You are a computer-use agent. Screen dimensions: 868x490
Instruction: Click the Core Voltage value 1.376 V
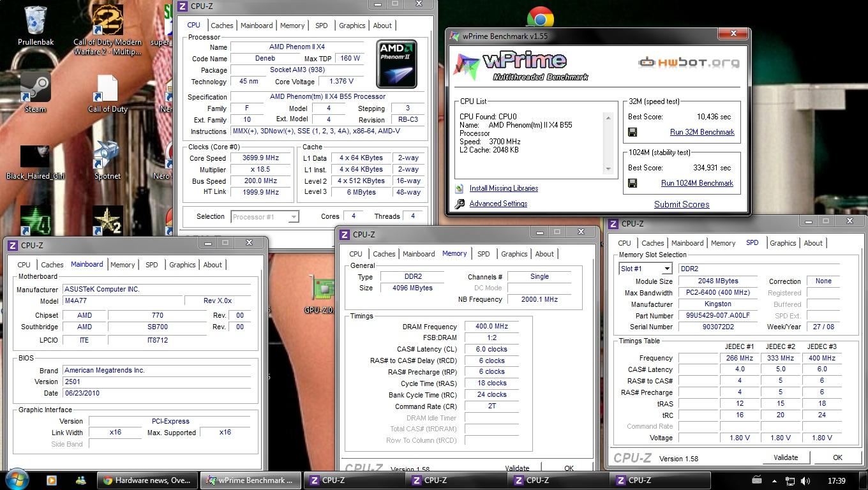pyautogui.click(x=341, y=82)
